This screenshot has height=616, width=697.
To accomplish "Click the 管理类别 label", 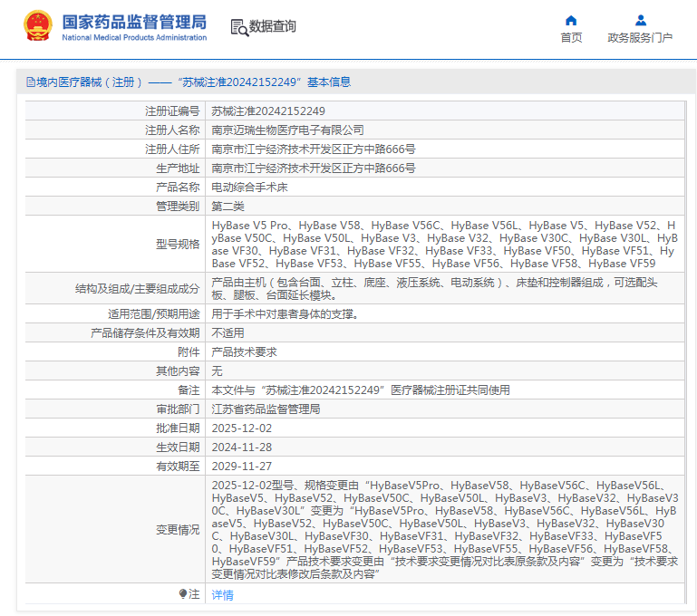I will click(178, 207).
